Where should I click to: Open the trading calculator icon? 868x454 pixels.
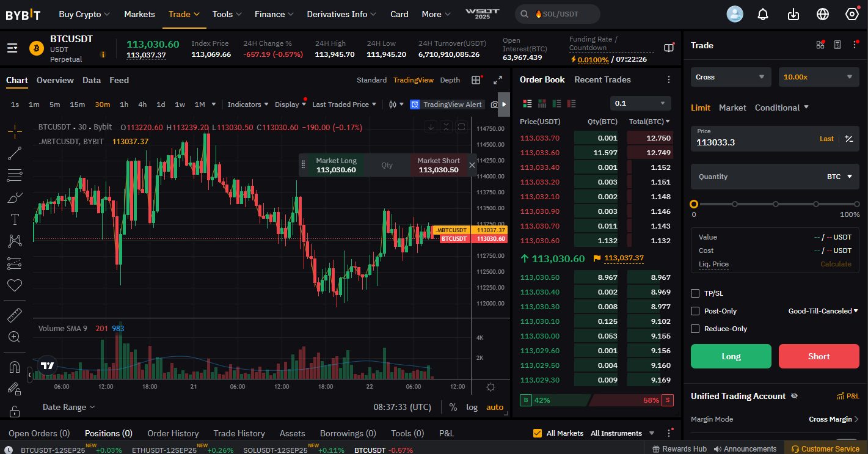click(837, 45)
